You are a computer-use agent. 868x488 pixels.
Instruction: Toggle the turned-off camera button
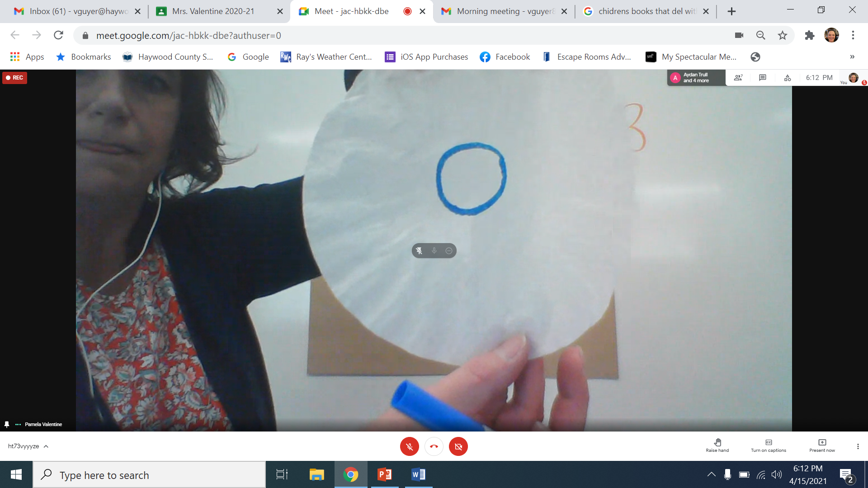click(x=458, y=446)
